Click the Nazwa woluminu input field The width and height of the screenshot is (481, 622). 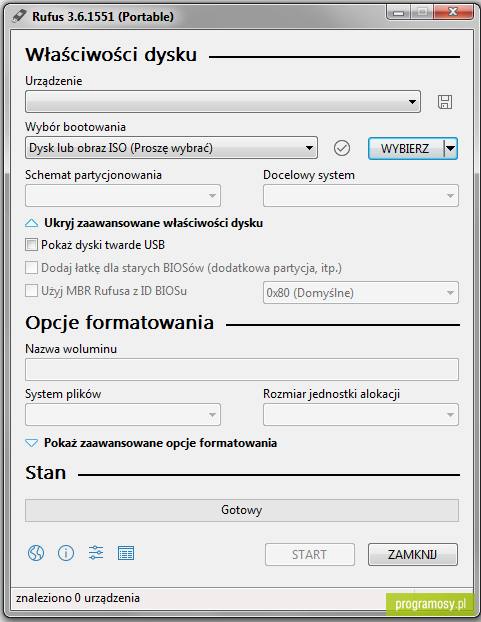242,370
